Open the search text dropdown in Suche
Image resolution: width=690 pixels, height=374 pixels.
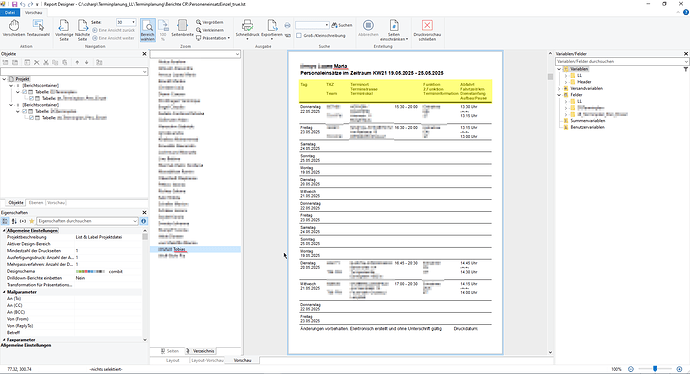coord(327,25)
